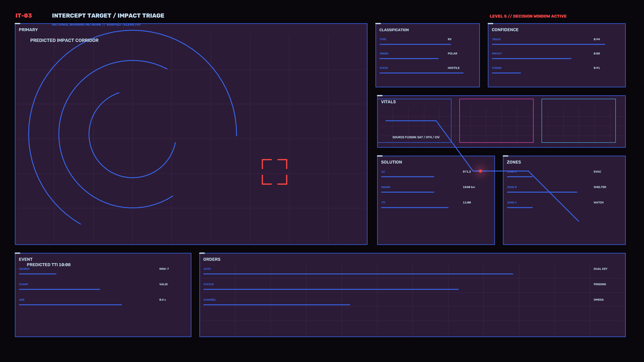Click the PREDICTED TTI 10:08 readout
Screen dimensions: 644x362
pos(49,265)
